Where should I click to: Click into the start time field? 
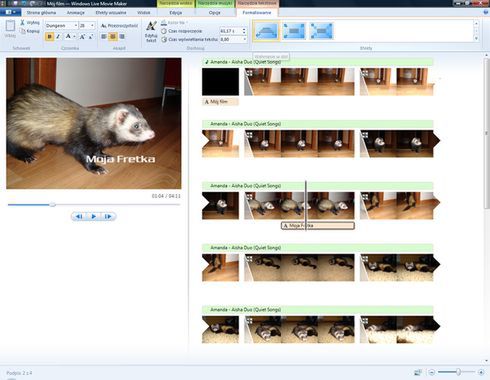(230, 31)
